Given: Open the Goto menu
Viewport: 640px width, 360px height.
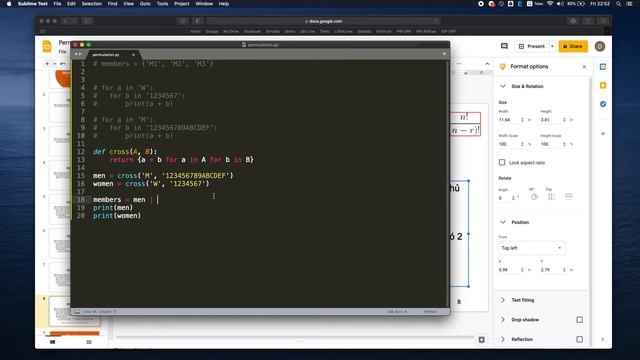Looking at the screenshot, I should pyautogui.click(x=145, y=4).
